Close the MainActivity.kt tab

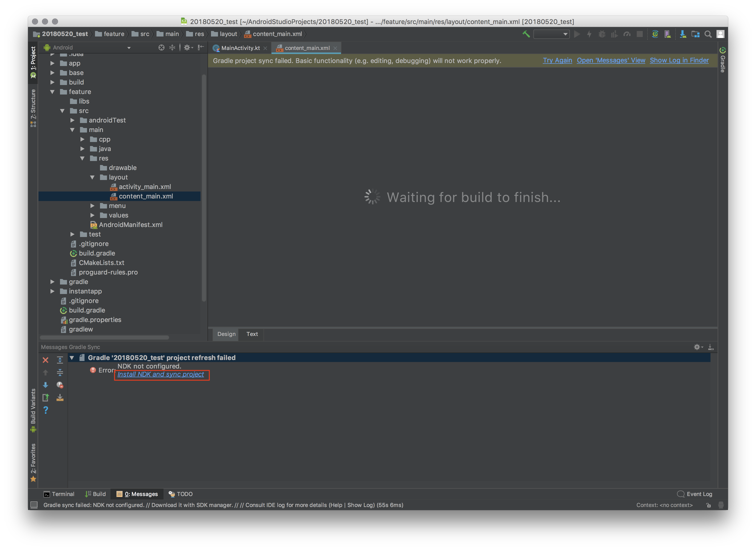click(265, 48)
